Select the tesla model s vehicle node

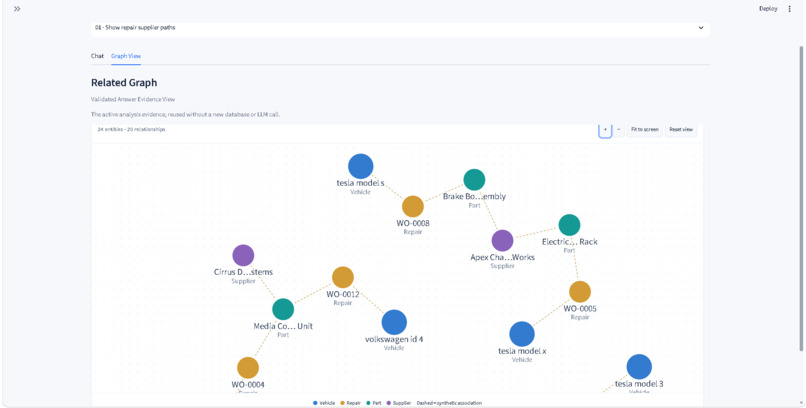360,166
